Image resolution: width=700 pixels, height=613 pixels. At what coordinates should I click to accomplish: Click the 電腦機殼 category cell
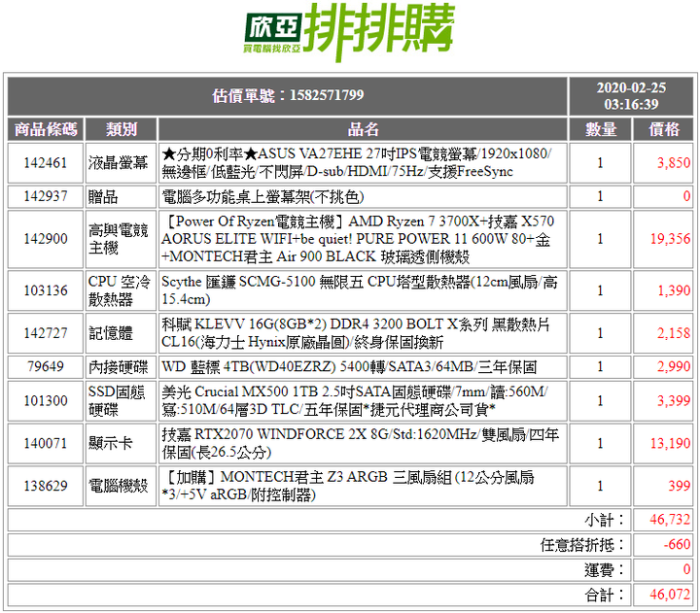pyautogui.click(x=121, y=486)
